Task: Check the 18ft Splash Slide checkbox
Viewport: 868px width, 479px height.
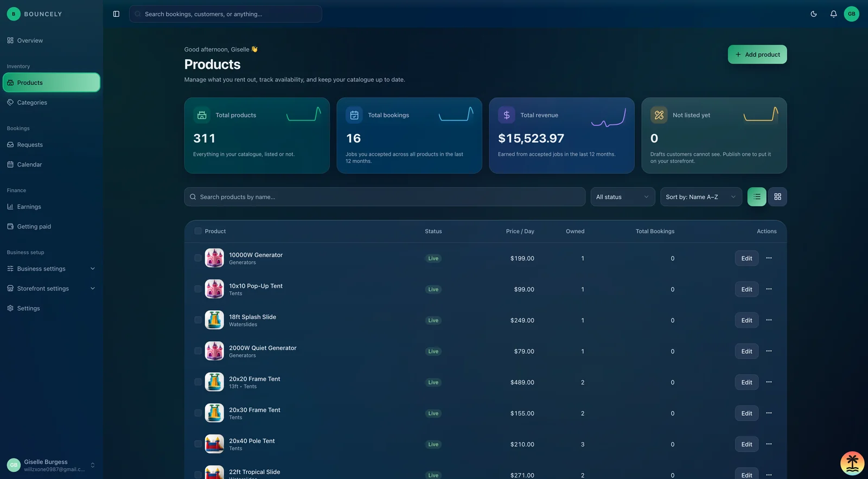Action: (x=198, y=320)
